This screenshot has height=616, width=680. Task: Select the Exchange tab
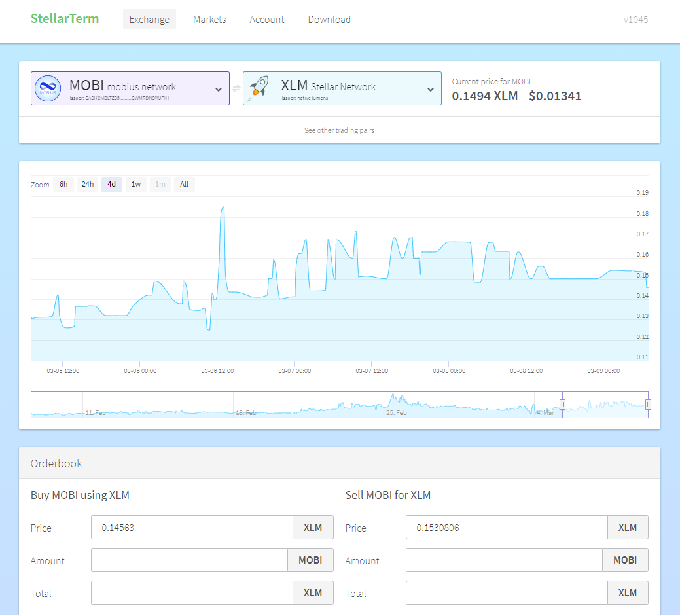149,20
